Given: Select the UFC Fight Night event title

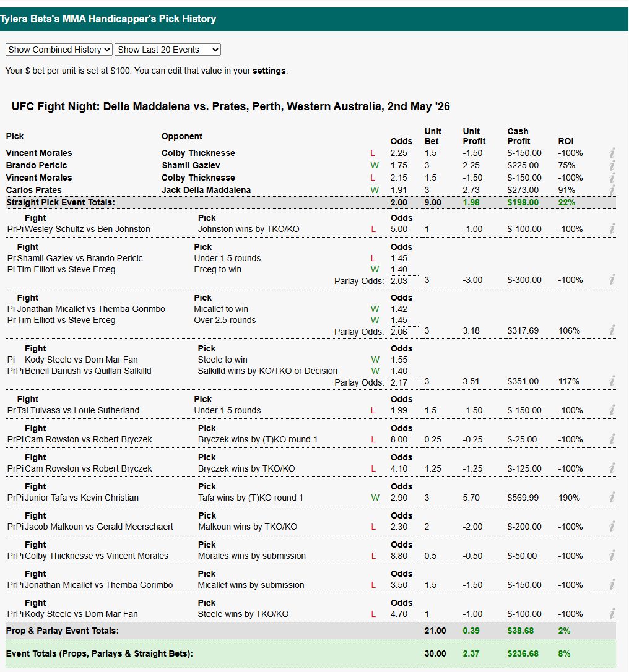Looking at the screenshot, I should pos(231,106).
